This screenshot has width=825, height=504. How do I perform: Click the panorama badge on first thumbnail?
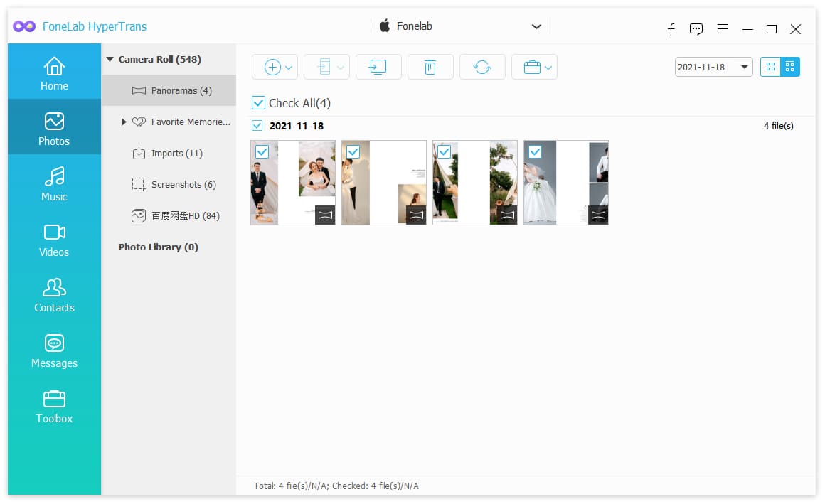325,215
